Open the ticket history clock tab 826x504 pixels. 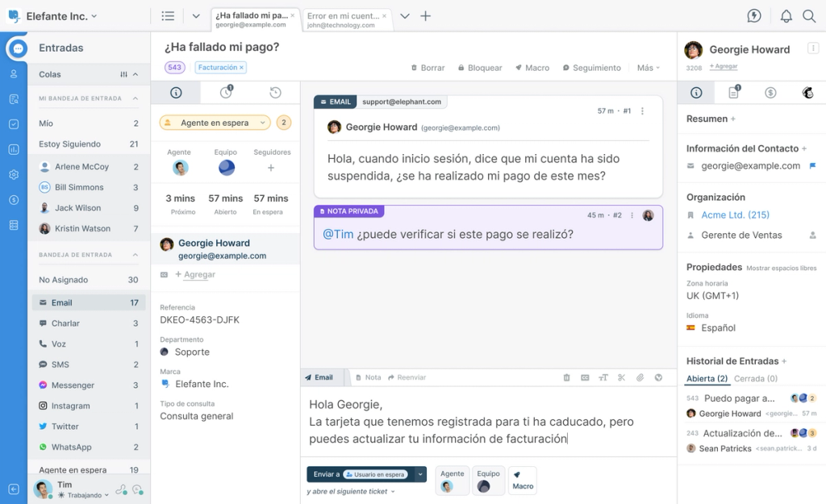[275, 93]
